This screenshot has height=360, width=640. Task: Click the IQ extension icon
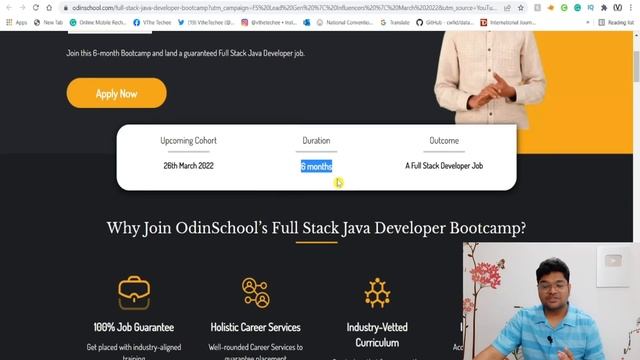click(x=591, y=8)
